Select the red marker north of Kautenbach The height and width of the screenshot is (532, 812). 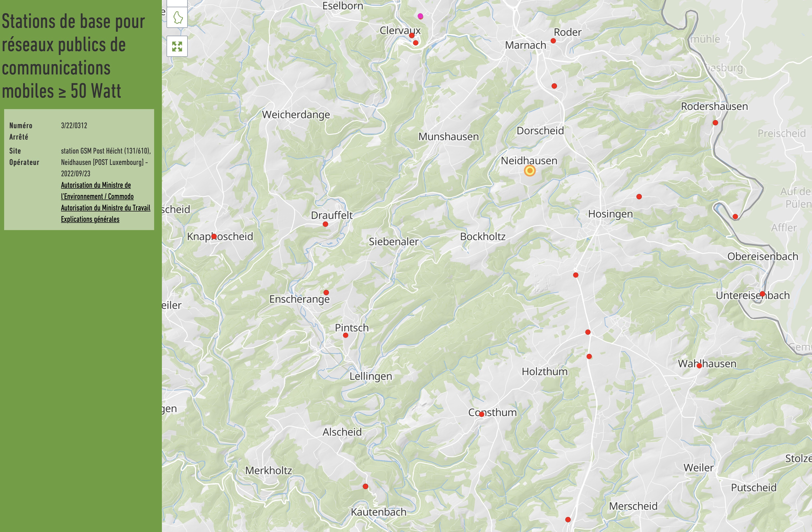[x=365, y=486]
